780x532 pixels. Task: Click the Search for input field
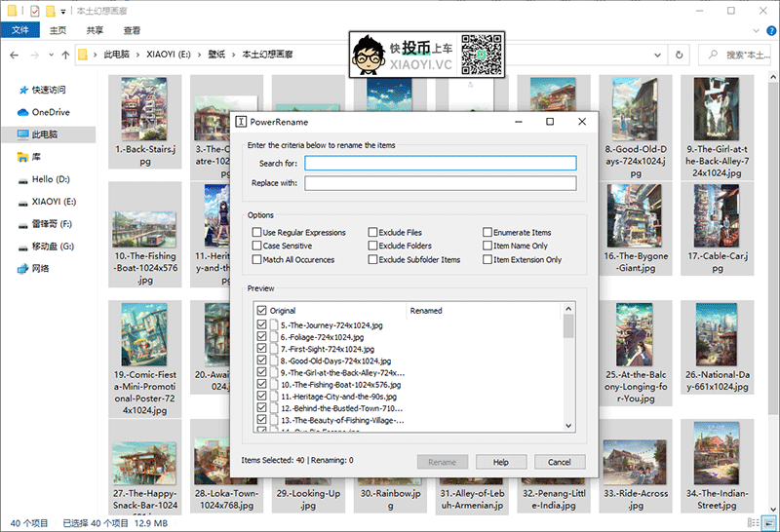point(441,163)
